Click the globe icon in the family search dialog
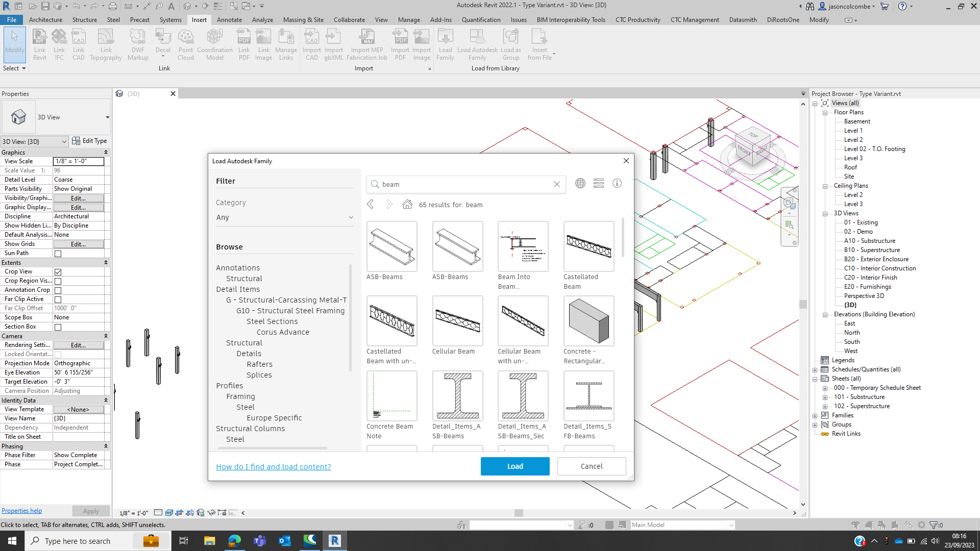The width and height of the screenshot is (980, 551). [580, 183]
